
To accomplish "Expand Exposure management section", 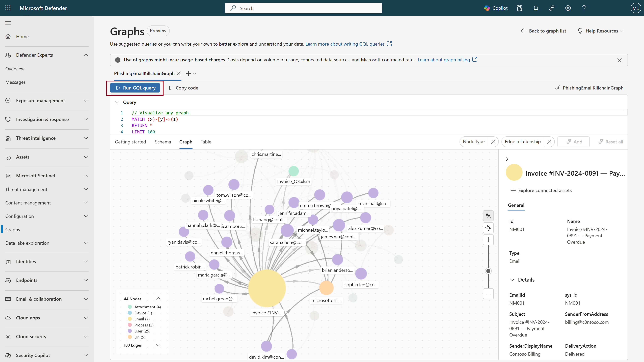I will tap(86, 101).
